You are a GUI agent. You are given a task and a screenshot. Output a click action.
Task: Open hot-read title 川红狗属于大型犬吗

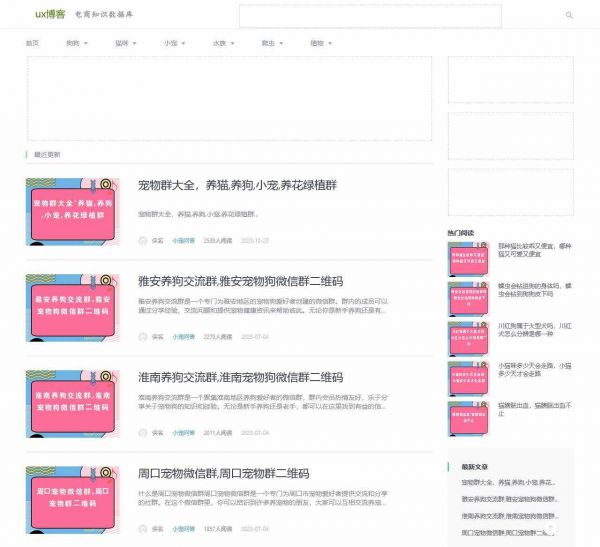tap(535, 330)
